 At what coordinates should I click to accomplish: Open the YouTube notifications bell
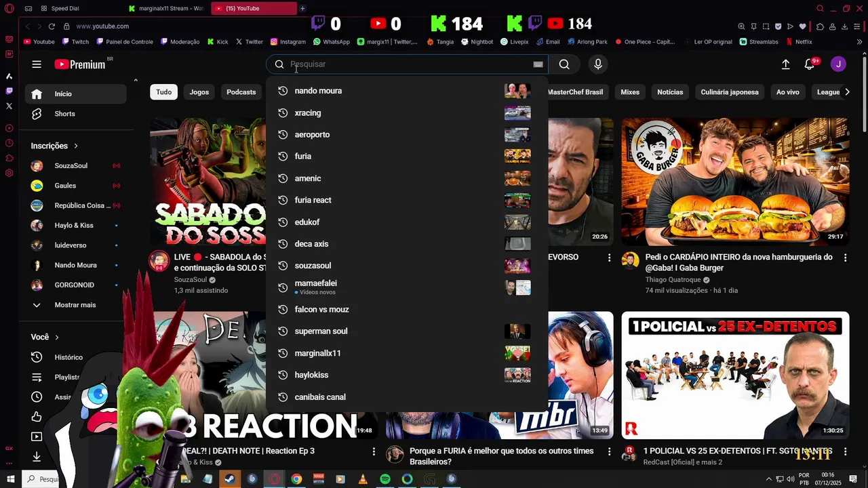(810, 64)
